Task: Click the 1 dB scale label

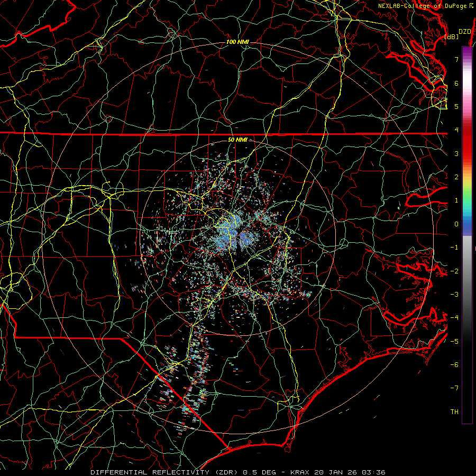Action: (456, 200)
